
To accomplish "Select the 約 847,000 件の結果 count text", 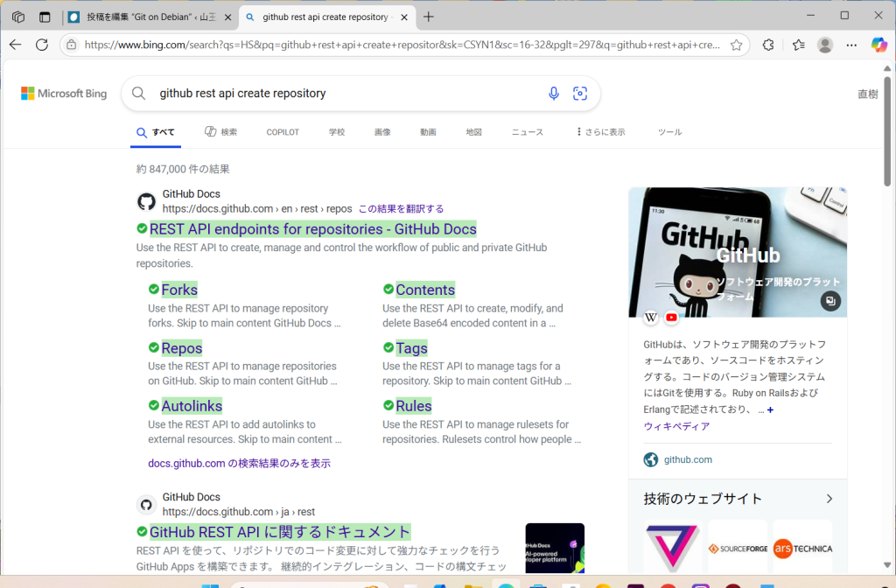I will [x=183, y=169].
